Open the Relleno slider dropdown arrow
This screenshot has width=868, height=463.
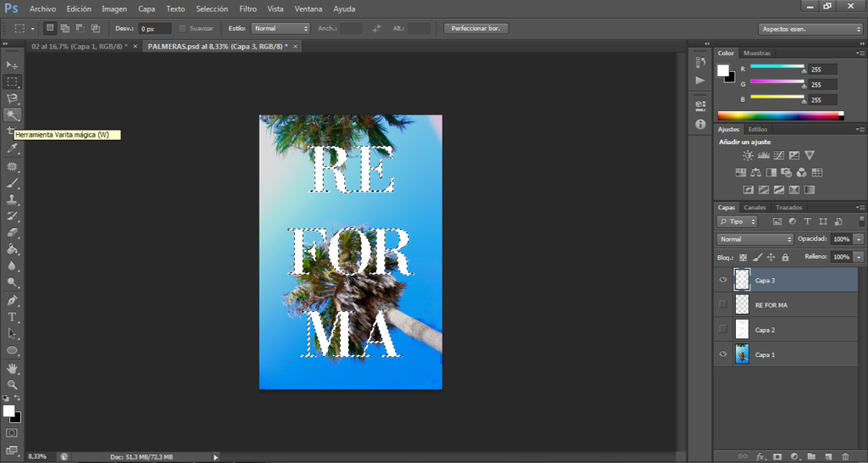pyautogui.click(x=858, y=257)
